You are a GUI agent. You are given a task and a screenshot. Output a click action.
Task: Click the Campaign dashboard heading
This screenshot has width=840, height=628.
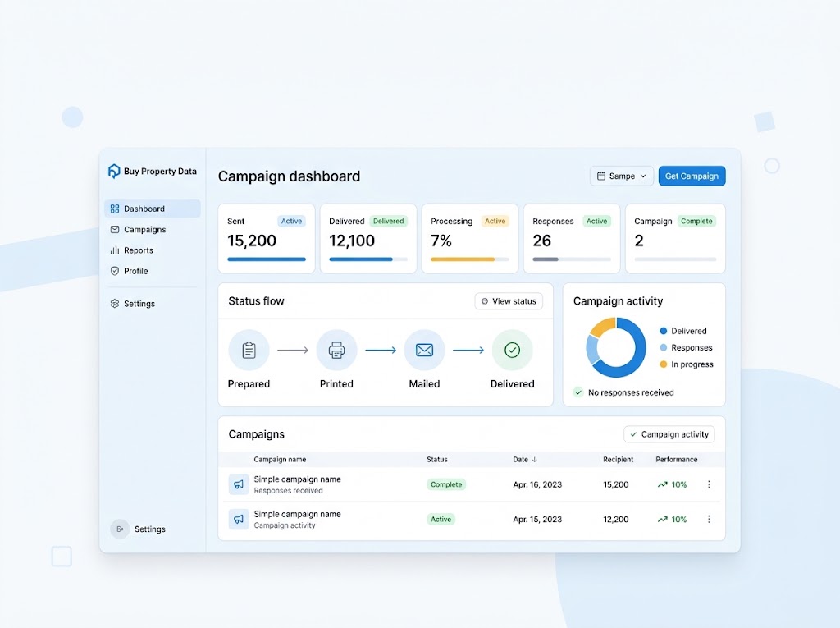pyautogui.click(x=289, y=176)
